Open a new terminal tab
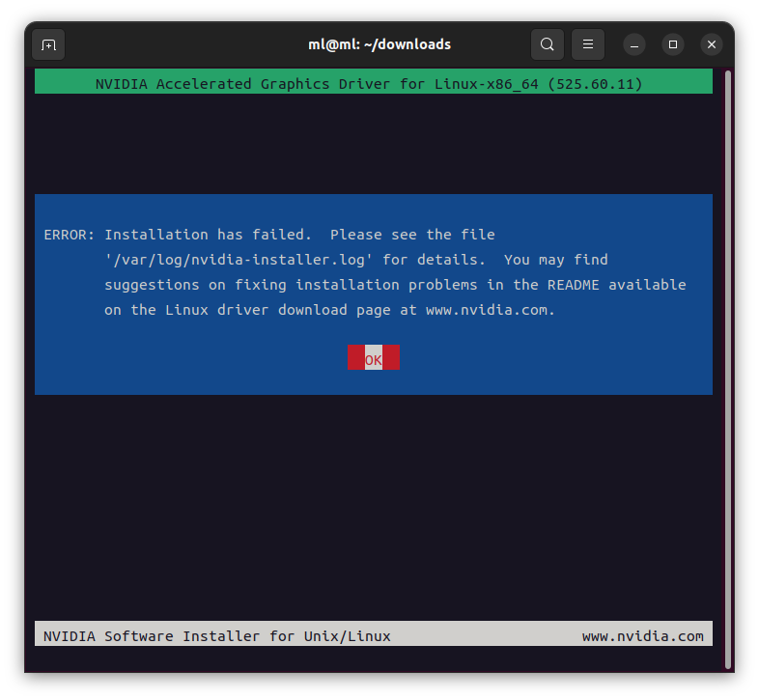The image size is (759, 700). 48,44
